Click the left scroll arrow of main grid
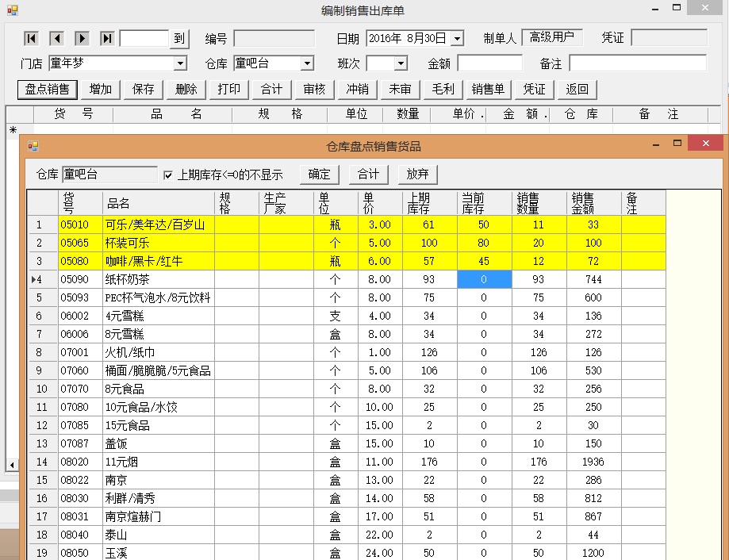This screenshot has height=560, width=729. (12, 465)
